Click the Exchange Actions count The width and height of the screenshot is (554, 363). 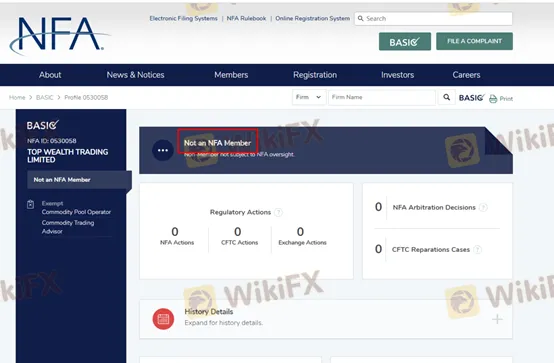tap(300, 232)
